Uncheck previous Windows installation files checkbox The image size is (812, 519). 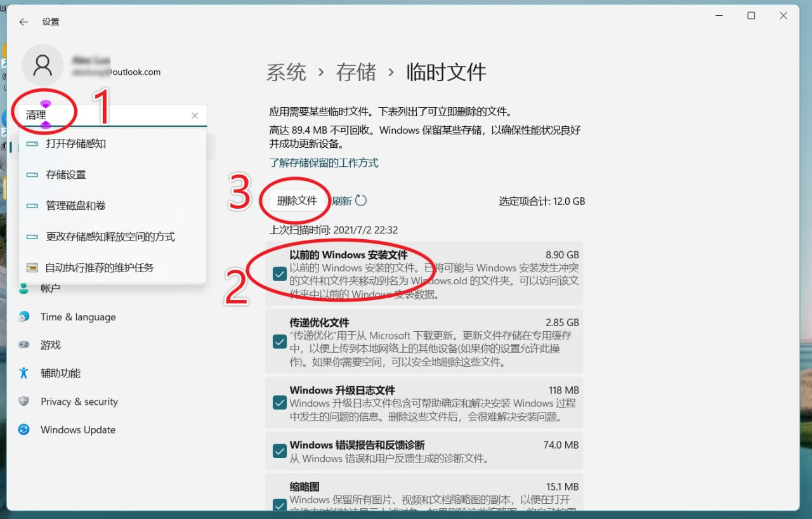(x=279, y=274)
